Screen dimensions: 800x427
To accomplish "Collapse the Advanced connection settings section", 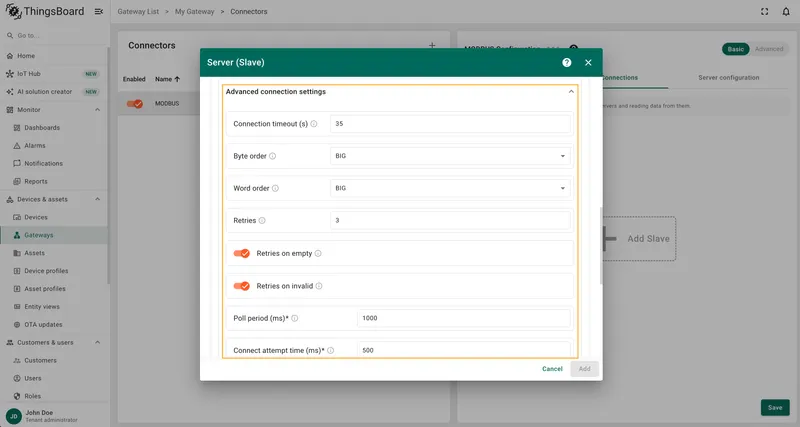I will coord(571,92).
